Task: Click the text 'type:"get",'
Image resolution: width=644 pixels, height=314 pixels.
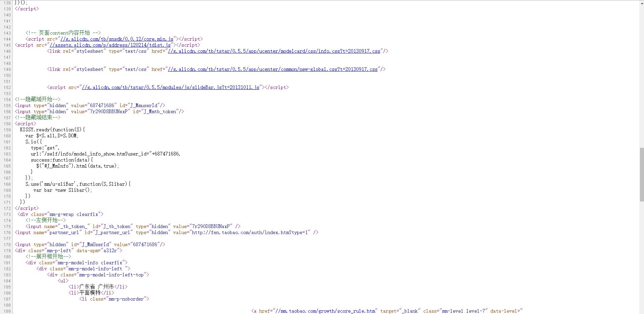Action: pos(45,148)
